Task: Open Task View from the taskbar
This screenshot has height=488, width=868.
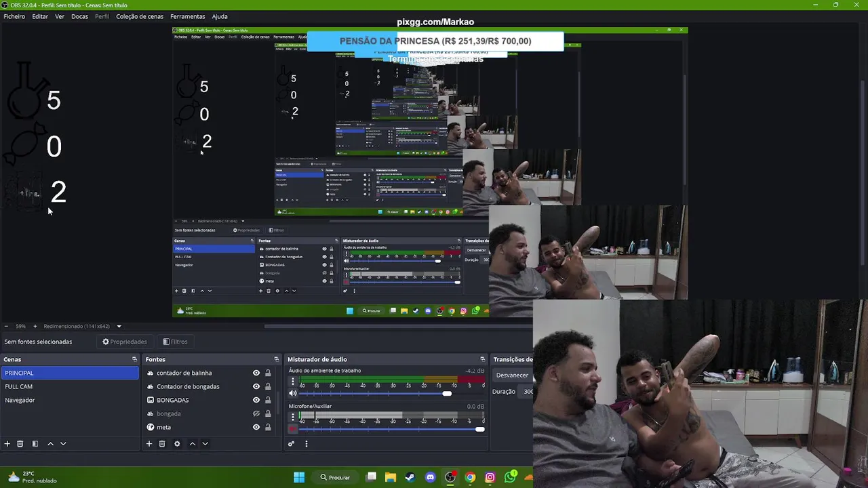Action: (371, 477)
